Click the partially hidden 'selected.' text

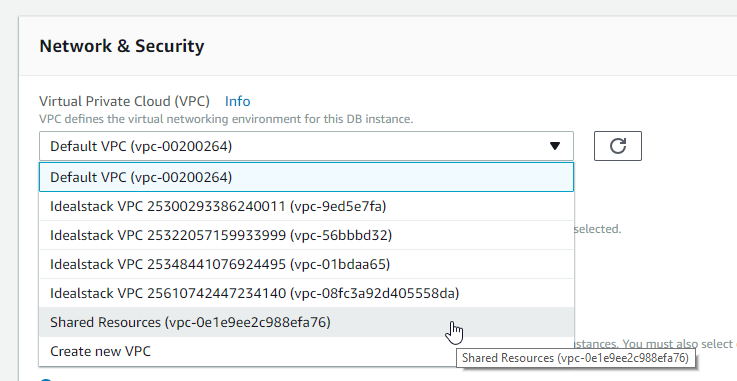(598, 229)
